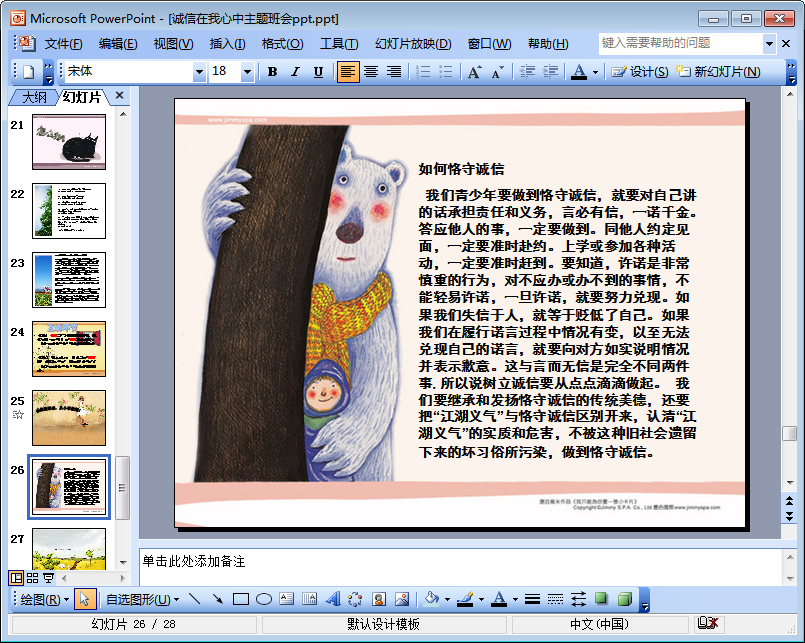
Task: Open the font size 18 dropdown
Action: [x=247, y=72]
